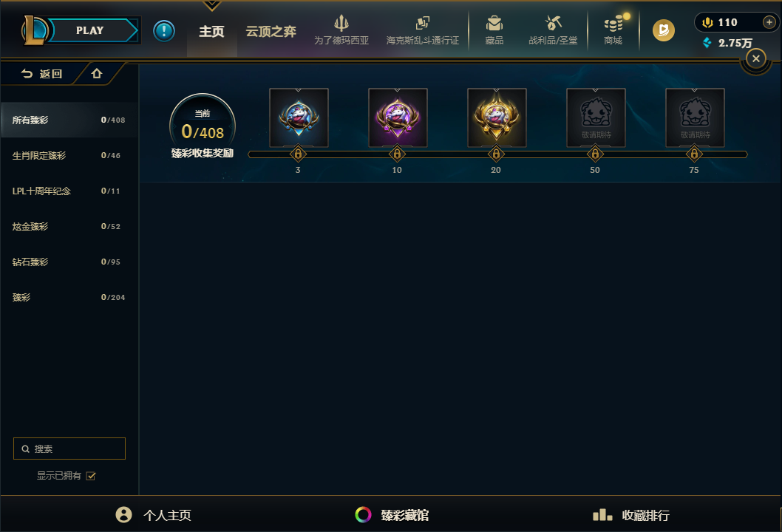The image size is (782, 532).
Task: Click the PLAY button
Action: click(x=89, y=30)
